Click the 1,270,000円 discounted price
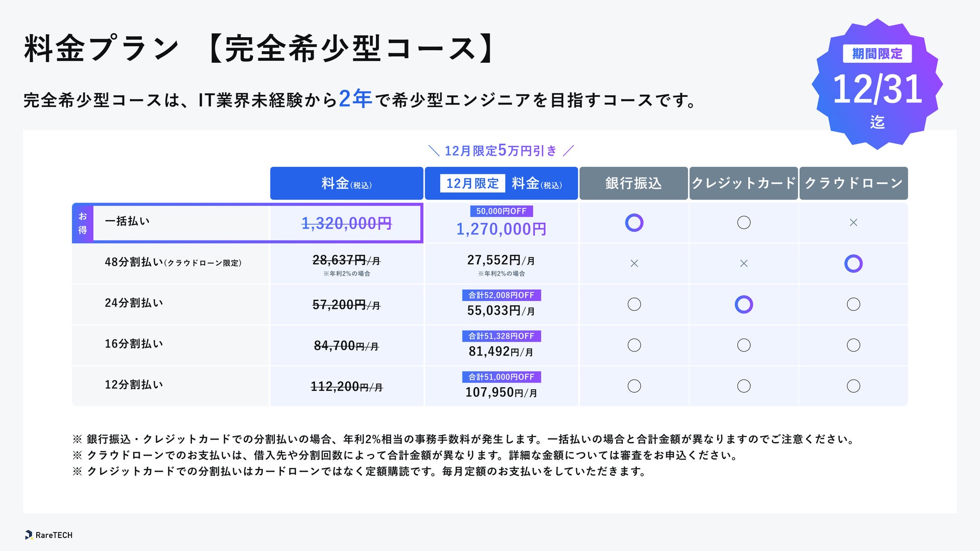The height and width of the screenshot is (551, 980). pyautogui.click(x=501, y=230)
